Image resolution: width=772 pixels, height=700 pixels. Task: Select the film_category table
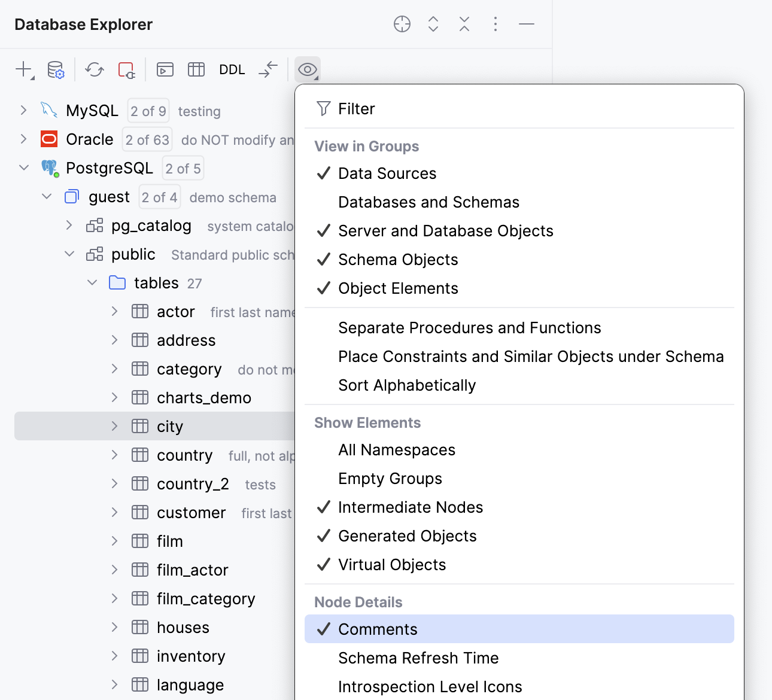[x=205, y=599]
